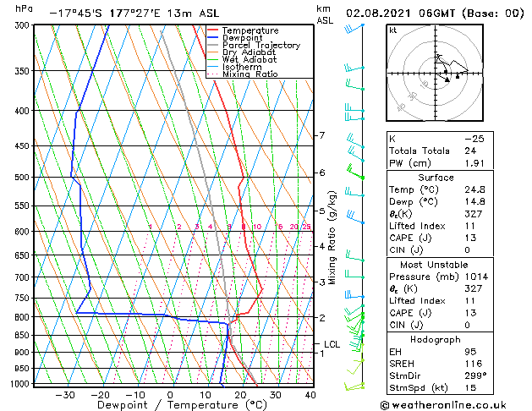Click the 'hPa' pressure unit label

pyautogui.click(x=24, y=8)
